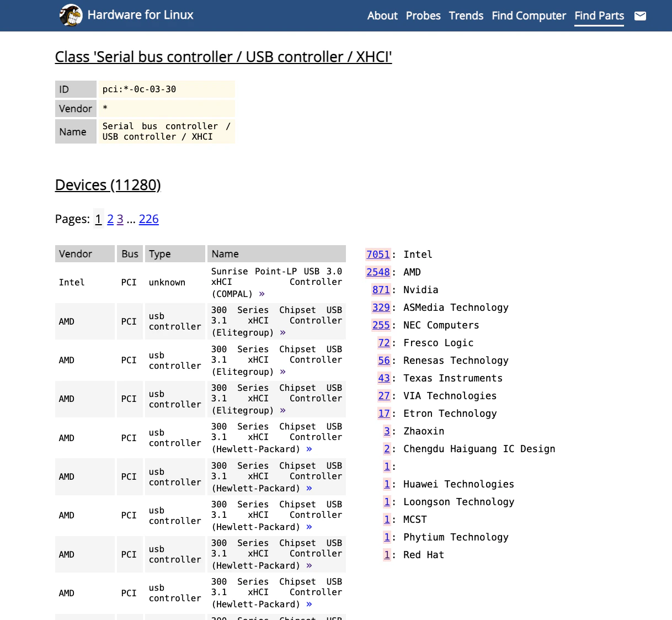
Task: Open the 255 NEC Computers count
Action: [x=381, y=325]
